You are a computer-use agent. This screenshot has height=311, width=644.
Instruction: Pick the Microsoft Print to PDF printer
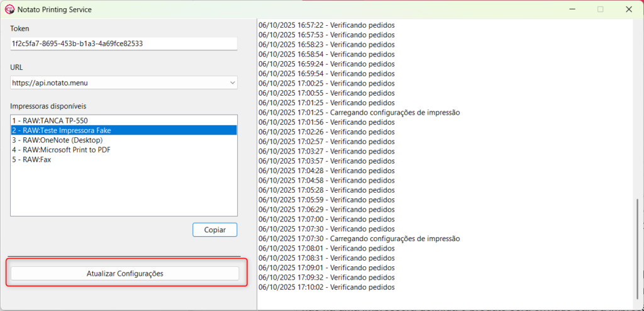[x=62, y=150]
